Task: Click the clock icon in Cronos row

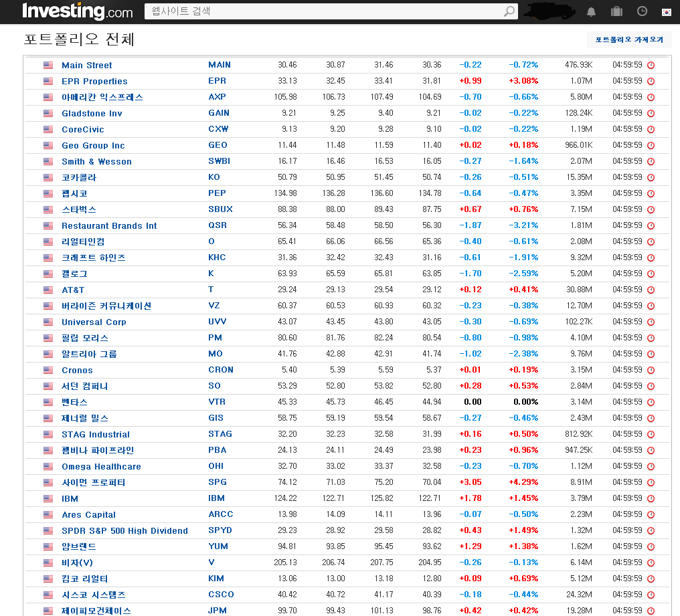Action: click(x=651, y=370)
